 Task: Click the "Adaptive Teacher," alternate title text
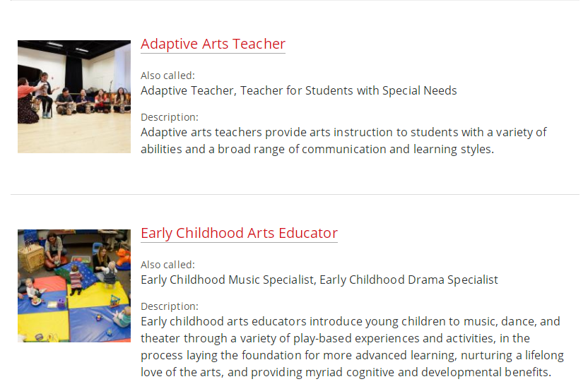pyautogui.click(x=189, y=90)
